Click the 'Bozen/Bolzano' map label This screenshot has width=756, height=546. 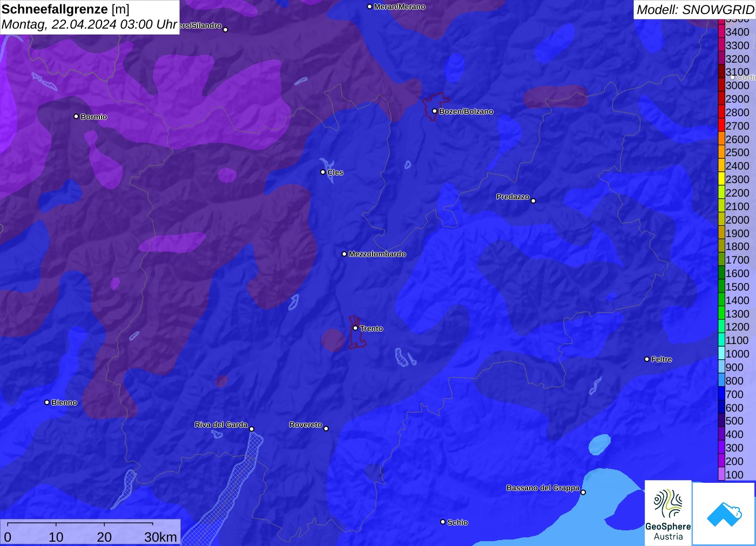coord(466,111)
